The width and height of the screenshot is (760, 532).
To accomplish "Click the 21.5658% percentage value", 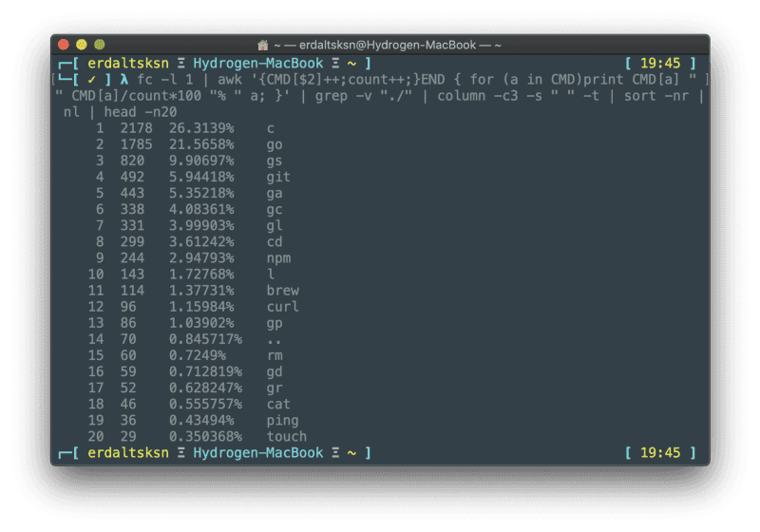I will coord(201,144).
